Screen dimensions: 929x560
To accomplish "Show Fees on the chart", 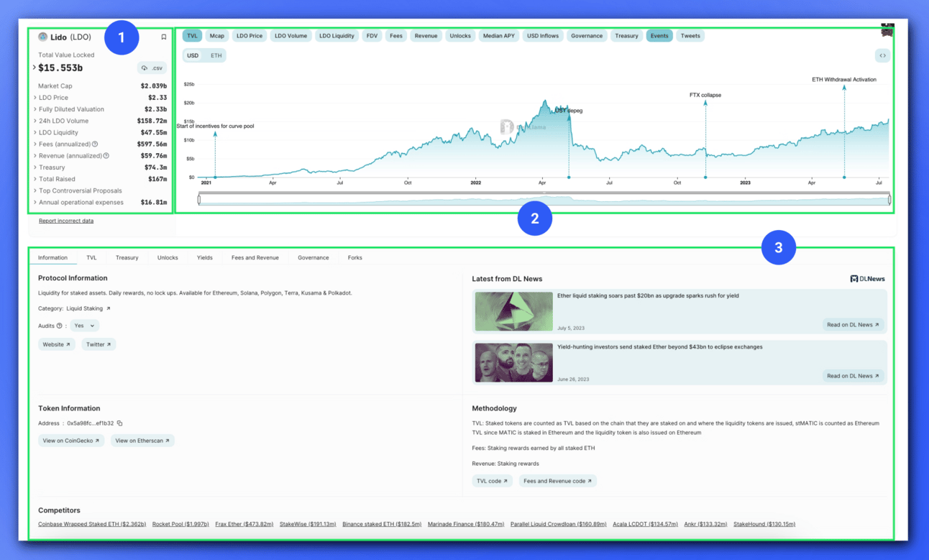I will (396, 36).
